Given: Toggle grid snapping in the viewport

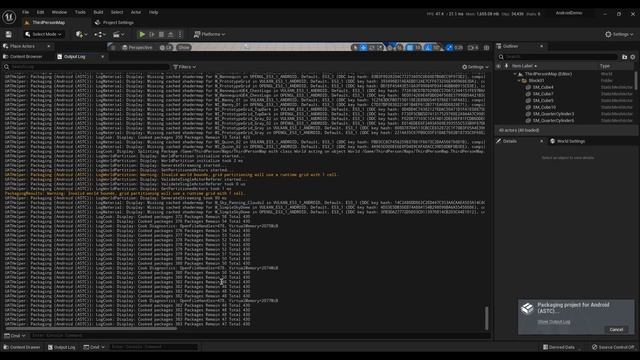Looking at the screenshot, I should tap(410, 47).
